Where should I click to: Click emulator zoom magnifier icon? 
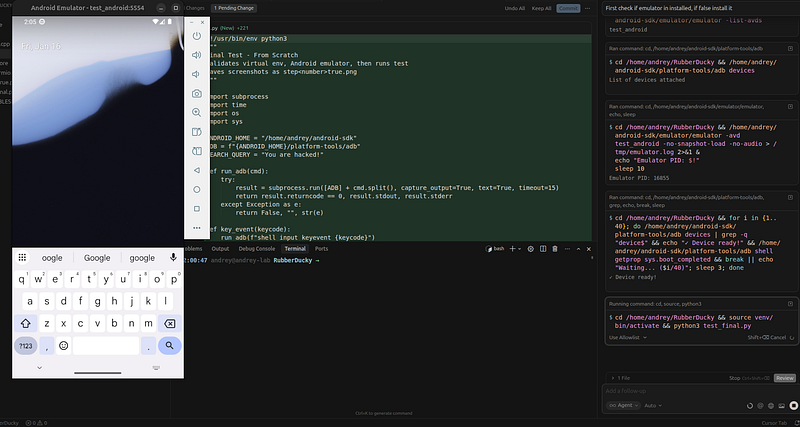click(x=196, y=113)
